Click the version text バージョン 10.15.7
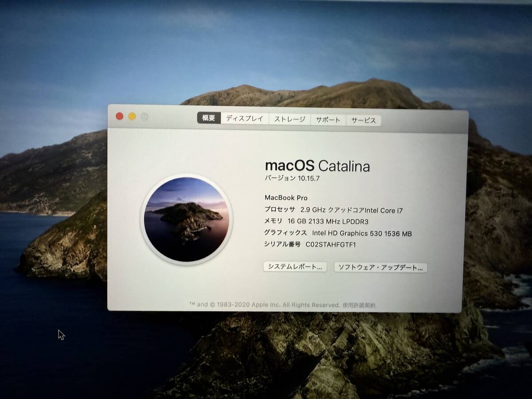The width and height of the screenshot is (532, 399). pyautogui.click(x=292, y=178)
